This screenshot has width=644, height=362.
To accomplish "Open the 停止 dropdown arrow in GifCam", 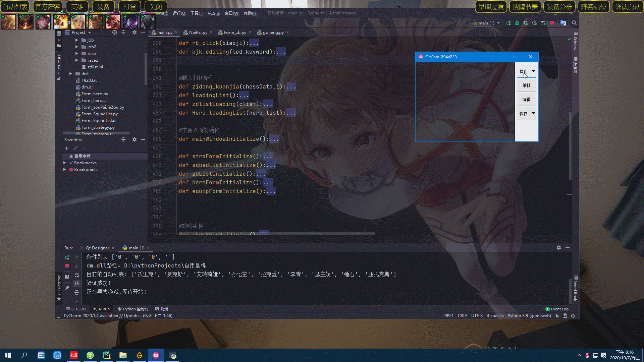I will (x=533, y=71).
